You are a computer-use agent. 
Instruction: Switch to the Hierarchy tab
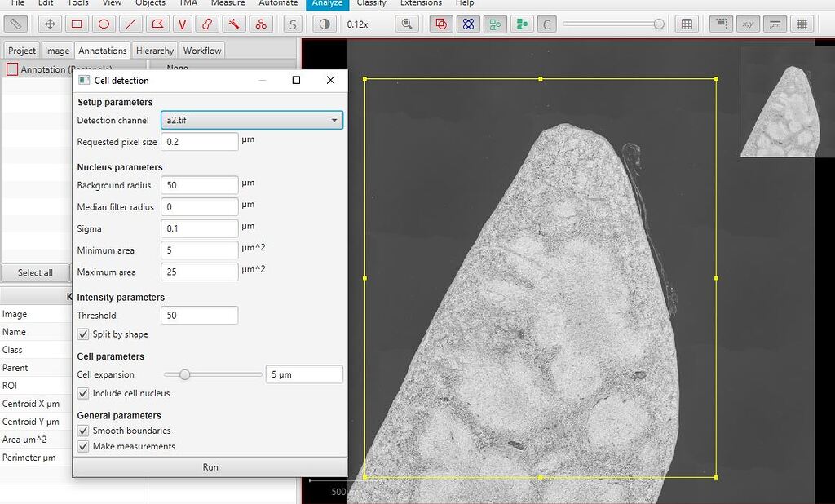pos(154,50)
